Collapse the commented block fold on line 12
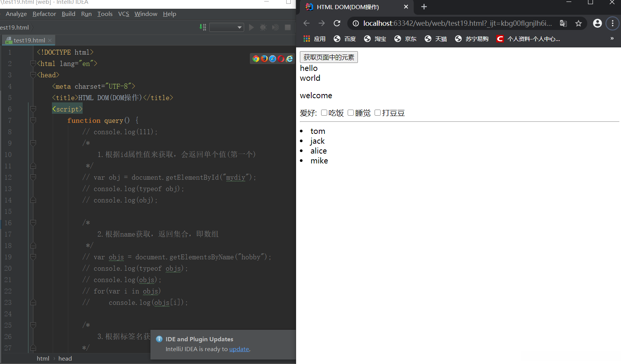 click(x=33, y=177)
